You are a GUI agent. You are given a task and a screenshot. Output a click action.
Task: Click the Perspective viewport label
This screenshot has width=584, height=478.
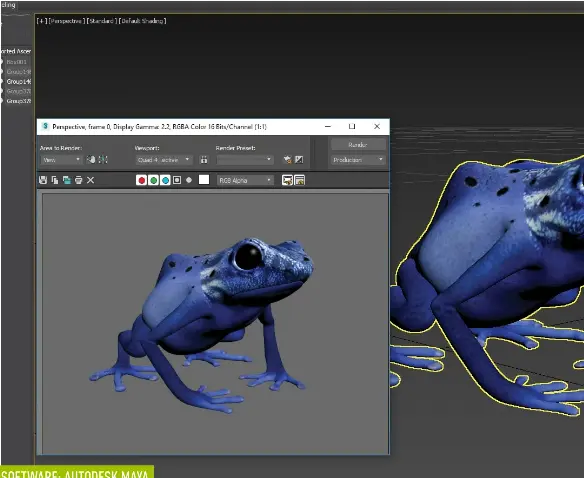[67, 21]
